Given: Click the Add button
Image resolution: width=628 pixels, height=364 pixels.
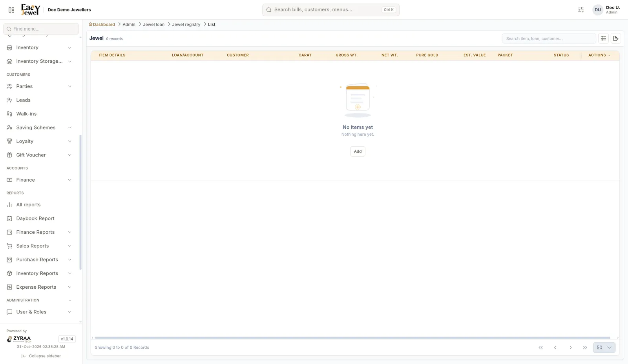Looking at the screenshot, I should tap(358, 151).
